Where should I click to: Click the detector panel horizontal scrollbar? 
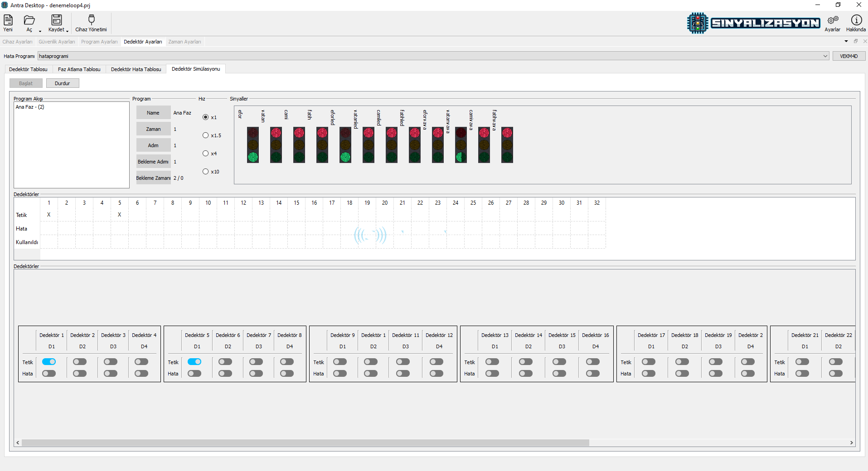click(305, 443)
